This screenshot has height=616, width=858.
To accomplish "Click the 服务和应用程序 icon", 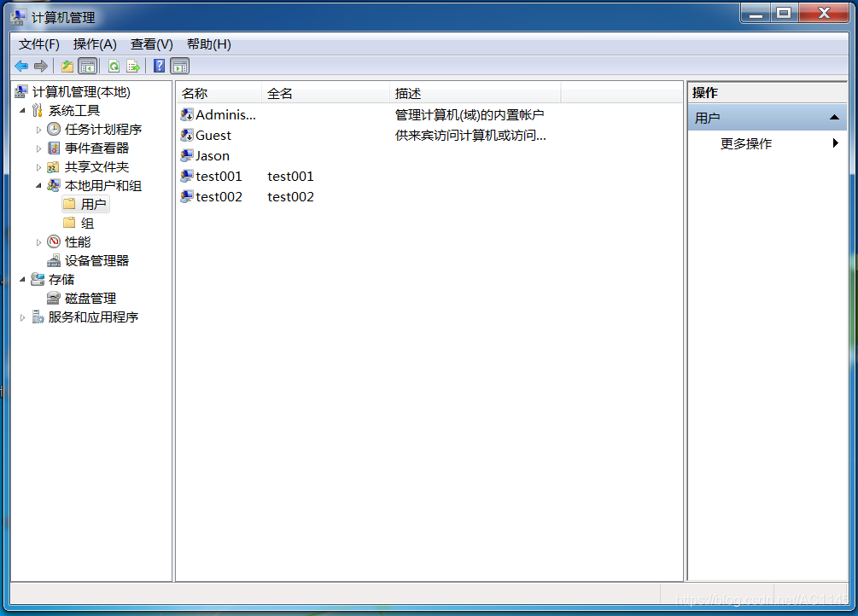I will [38, 317].
